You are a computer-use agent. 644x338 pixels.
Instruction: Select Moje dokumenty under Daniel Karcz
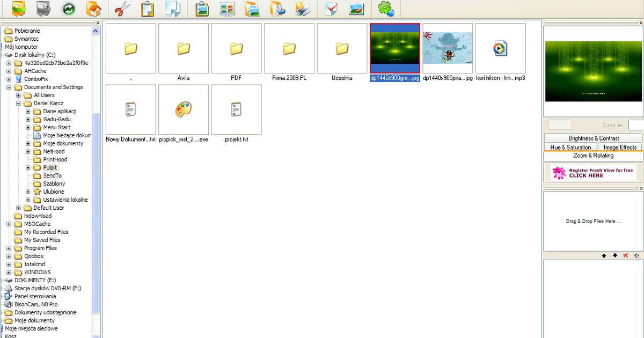63,143
